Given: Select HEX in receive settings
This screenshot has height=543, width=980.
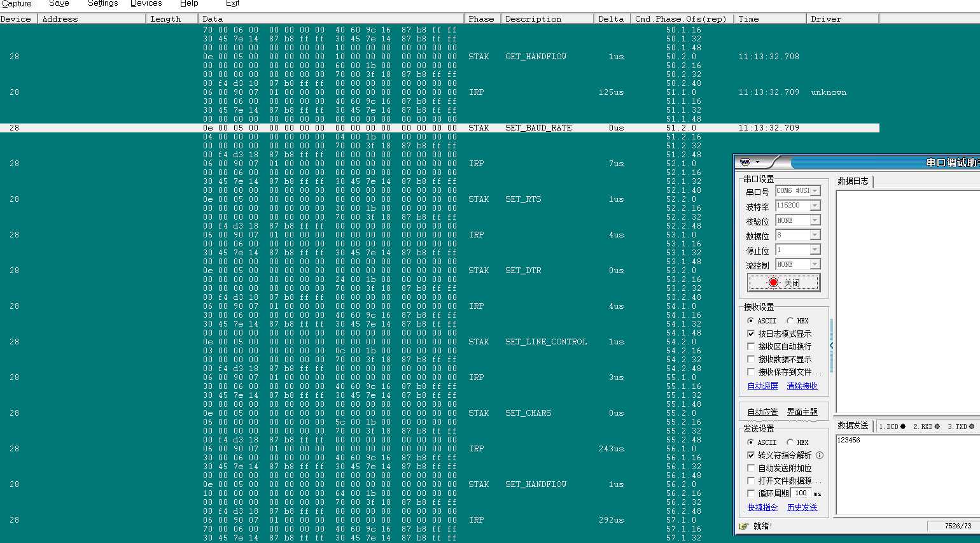Looking at the screenshot, I should (x=790, y=321).
